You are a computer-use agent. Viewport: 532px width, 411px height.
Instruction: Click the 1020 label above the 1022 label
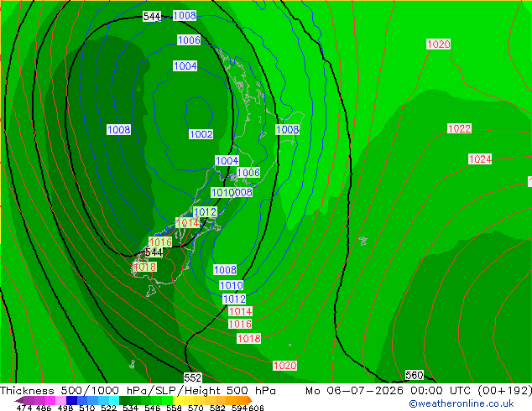tap(438, 44)
